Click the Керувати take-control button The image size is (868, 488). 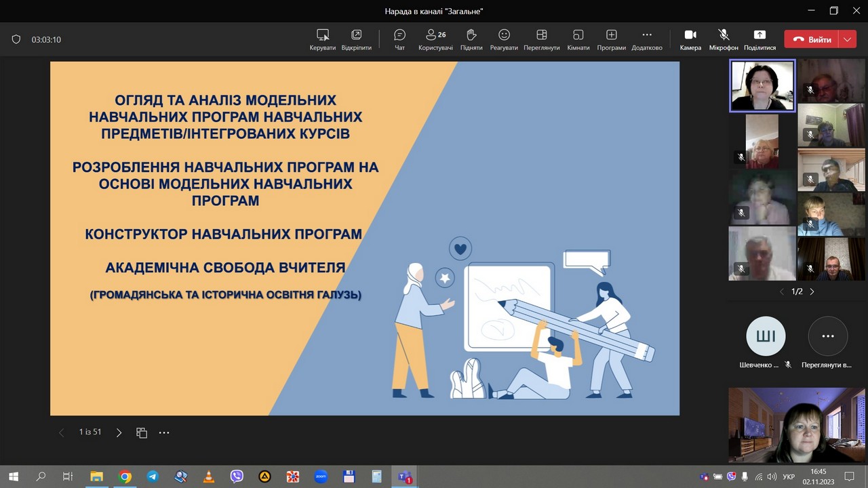tap(323, 39)
